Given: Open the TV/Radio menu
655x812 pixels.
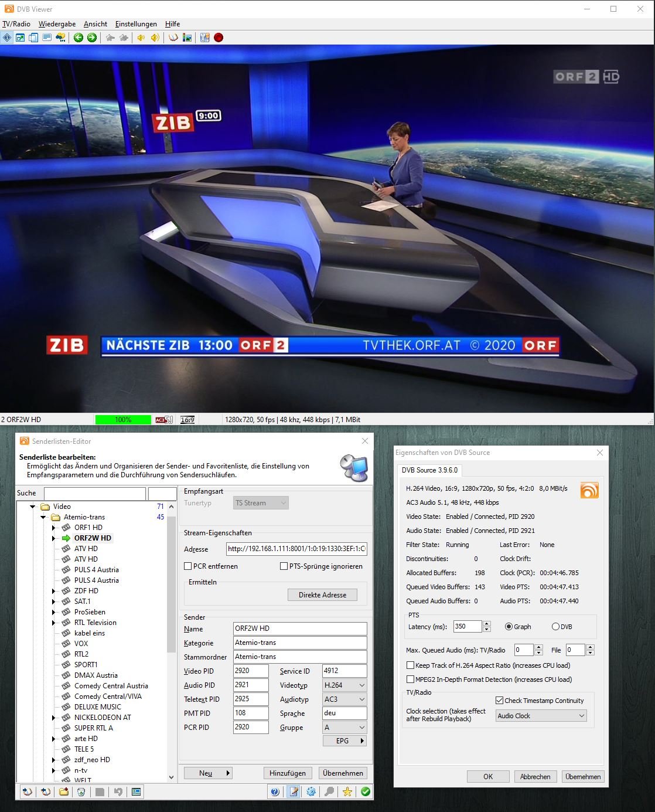Looking at the screenshot, I should point(16,24).
